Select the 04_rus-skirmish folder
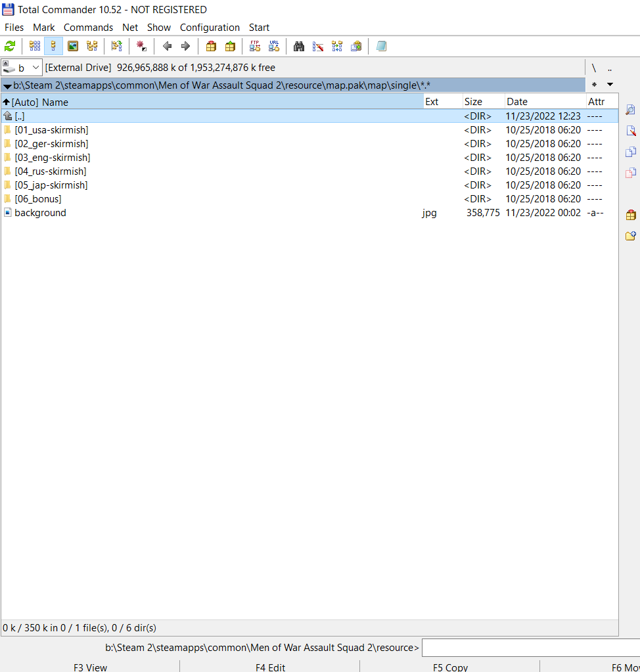The image size is (640, 672). click(x=309, y=171)
